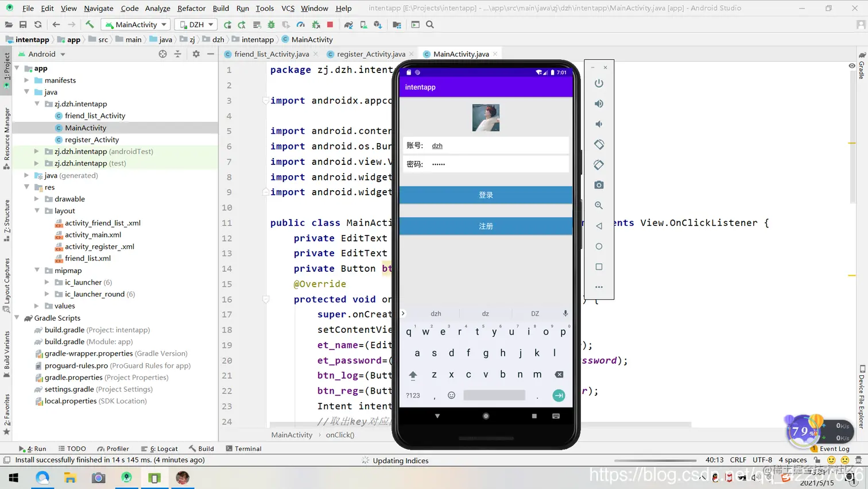Image resolution: width=868 pixels, height=489 pixels.
Task: Tap the microphone icon on emulator keyboard
Action: click(565, 314)
